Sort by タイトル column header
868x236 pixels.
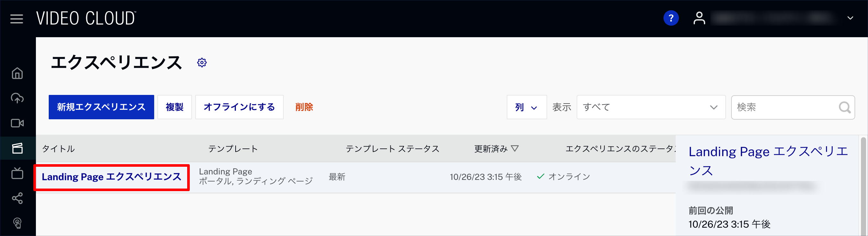(58, 149)
